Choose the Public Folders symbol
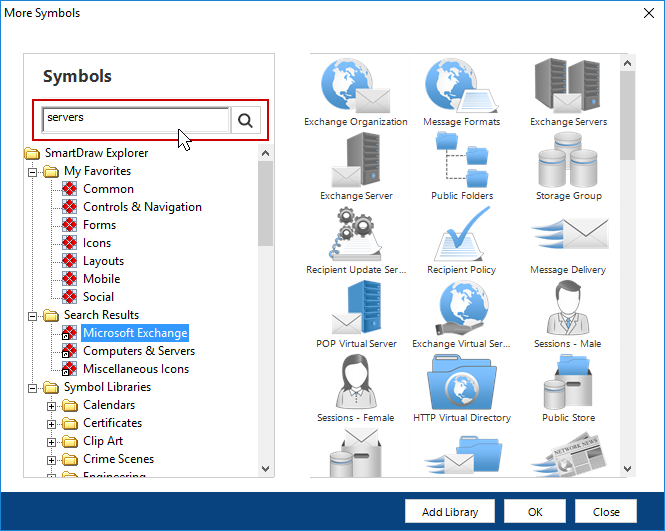Screen dimensions: 665x531 [x=461, y=160]
